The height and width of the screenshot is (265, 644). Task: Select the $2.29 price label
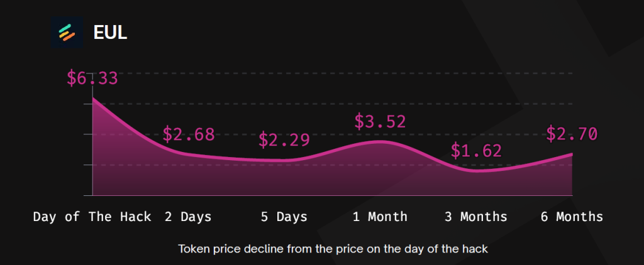(284, 139)
